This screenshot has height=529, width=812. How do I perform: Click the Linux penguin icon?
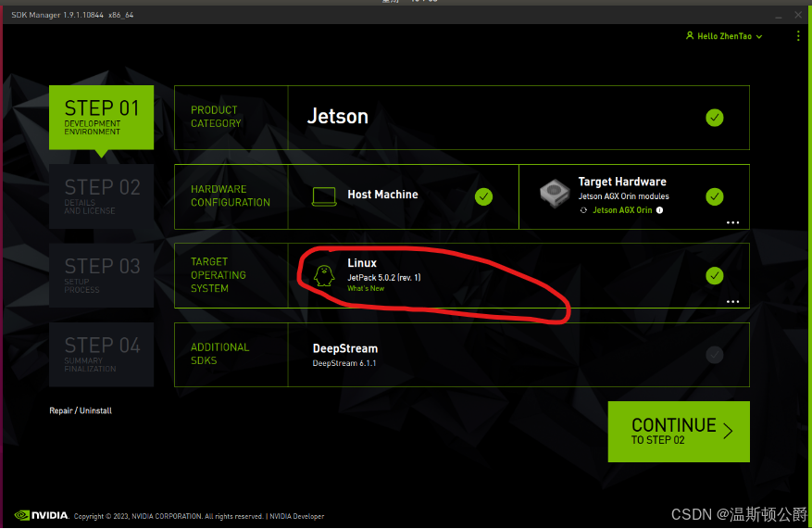click(x=324, y=276)
